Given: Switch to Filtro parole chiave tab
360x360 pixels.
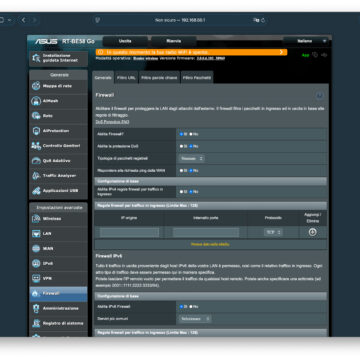Looking at the screenshot, I should (159, 77).
